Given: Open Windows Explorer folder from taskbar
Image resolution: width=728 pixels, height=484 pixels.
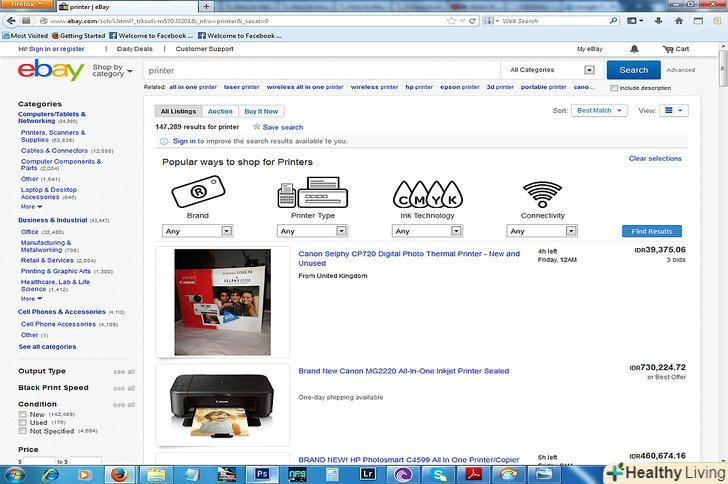Looking at the screenshot, I should 156,475.
